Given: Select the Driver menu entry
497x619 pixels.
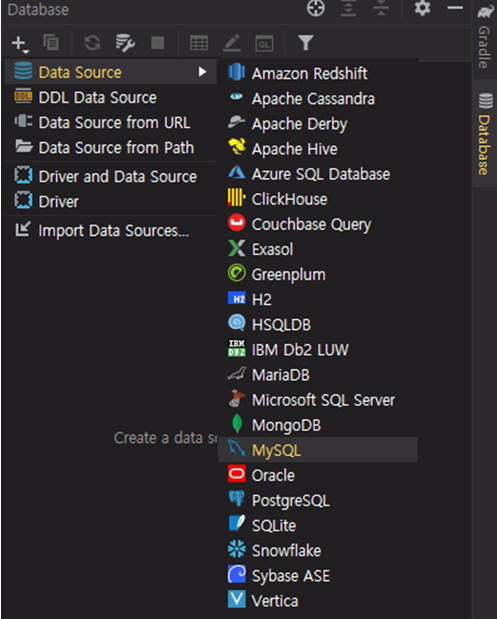Looking at the screenshot, I should click(111, 202).
